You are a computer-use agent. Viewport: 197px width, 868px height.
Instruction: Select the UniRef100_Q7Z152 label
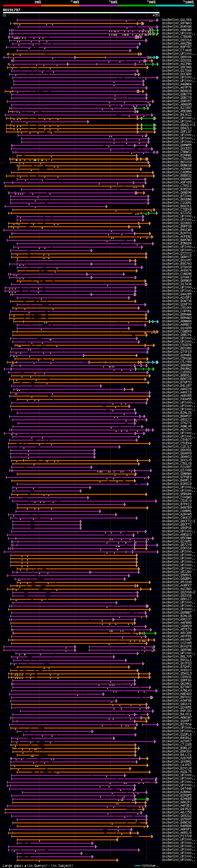[177, 213]
